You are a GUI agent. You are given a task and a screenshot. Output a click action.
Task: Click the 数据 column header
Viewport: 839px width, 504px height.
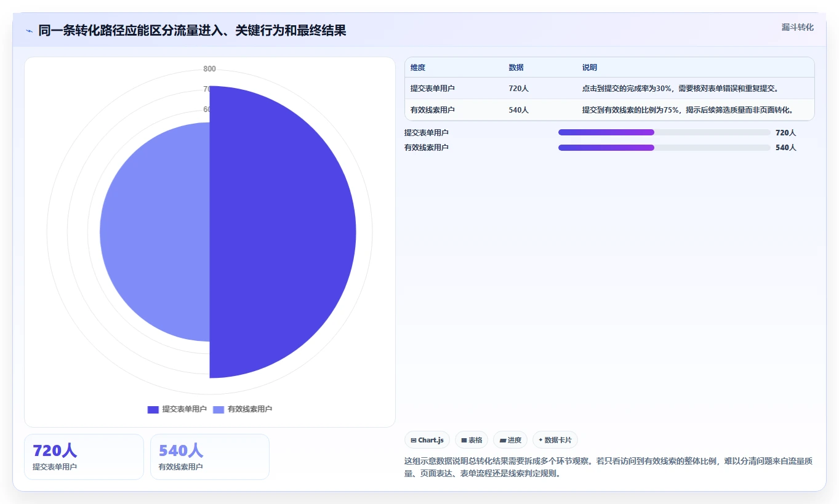click(516, 68)
